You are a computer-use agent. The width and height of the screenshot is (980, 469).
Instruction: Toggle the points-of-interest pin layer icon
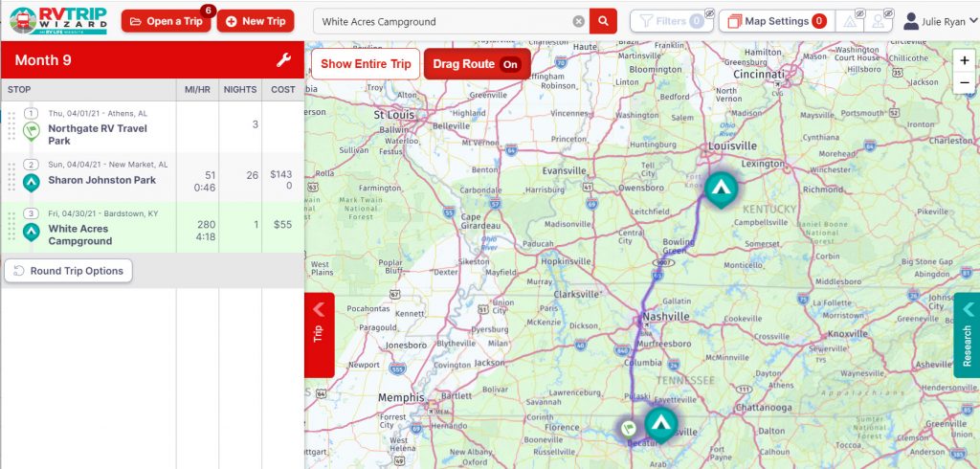coord(879,21)
